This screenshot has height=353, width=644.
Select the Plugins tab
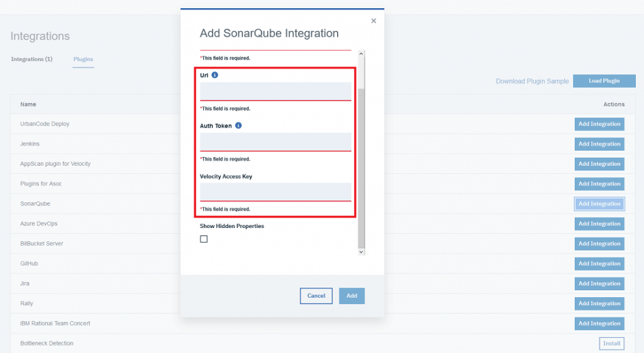(x=84, y=59)
